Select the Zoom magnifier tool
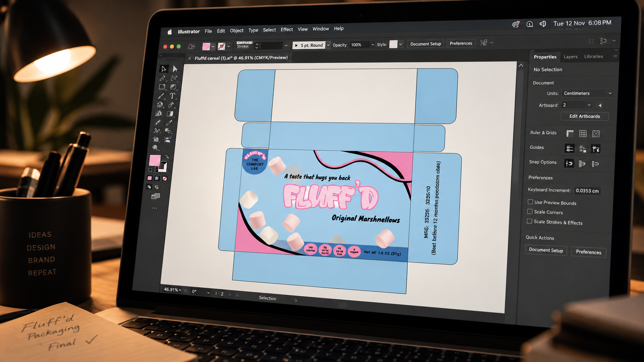The image size is (644, 362). pos(155,148)
